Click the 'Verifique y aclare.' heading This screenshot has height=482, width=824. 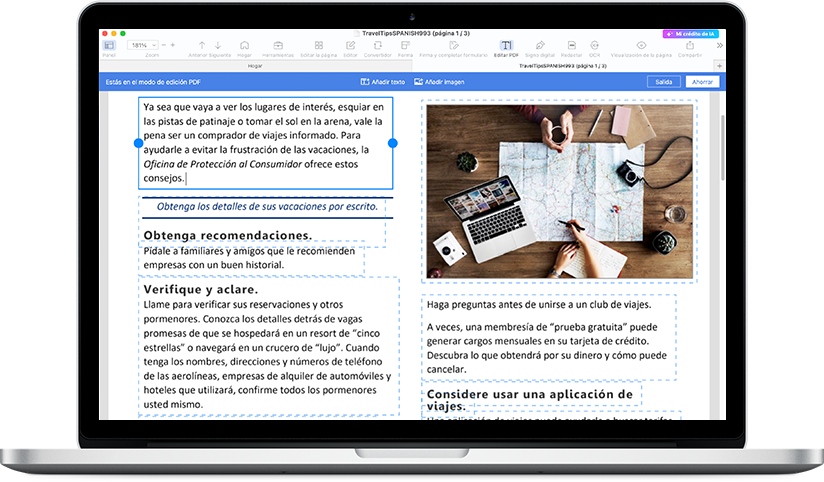pyautogui.click(x=201, y=290)
